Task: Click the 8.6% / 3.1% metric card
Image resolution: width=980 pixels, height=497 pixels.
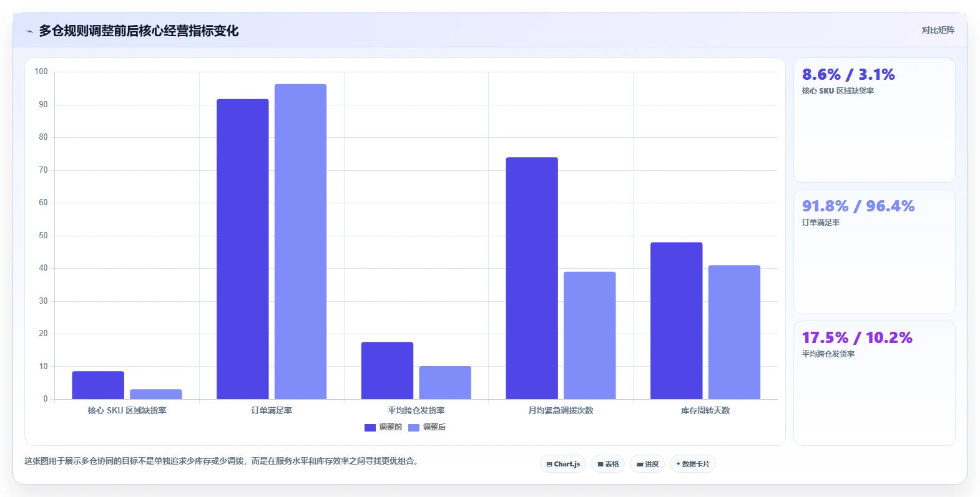Action: coord(874,120)
